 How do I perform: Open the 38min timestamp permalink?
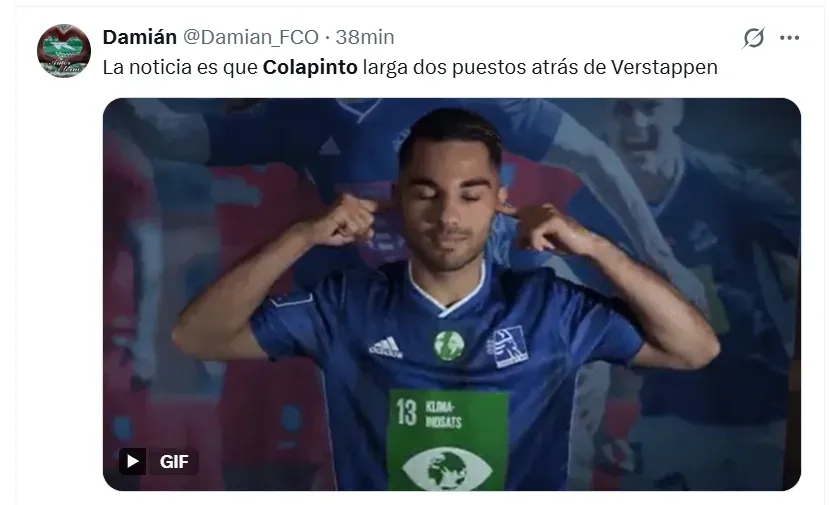pos(365,37)
